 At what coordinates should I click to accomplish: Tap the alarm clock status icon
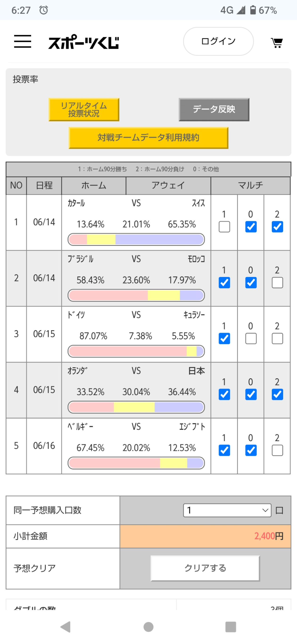(44, 10)
